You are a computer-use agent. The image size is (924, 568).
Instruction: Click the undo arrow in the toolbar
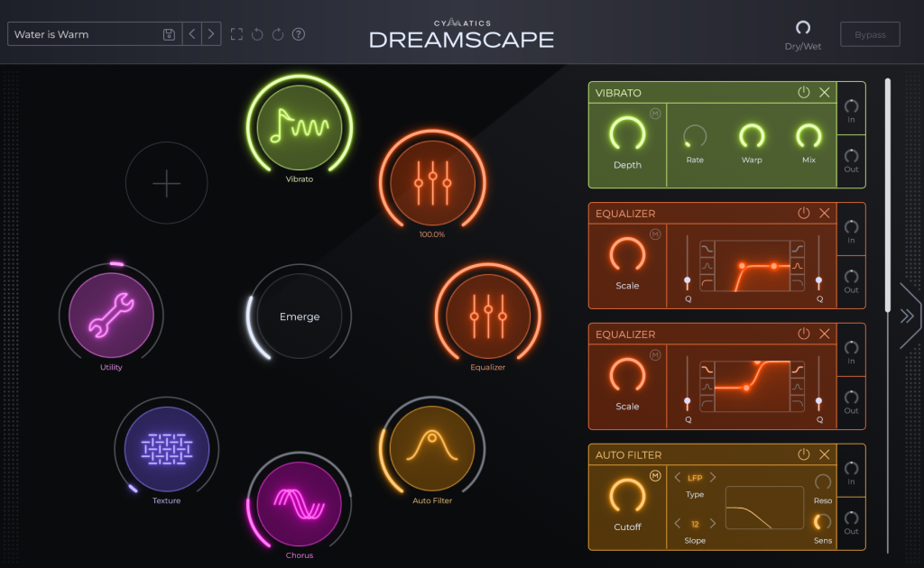click(257, 33)
